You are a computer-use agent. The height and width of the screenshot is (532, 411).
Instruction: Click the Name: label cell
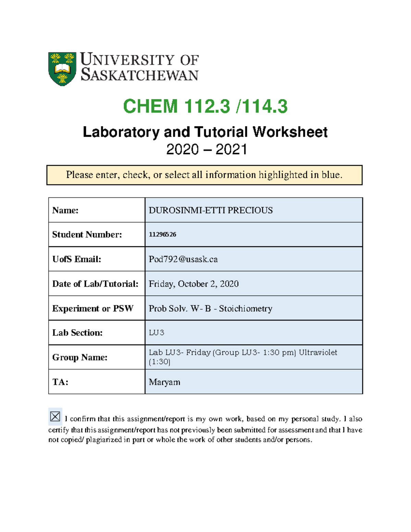(97, 210)
